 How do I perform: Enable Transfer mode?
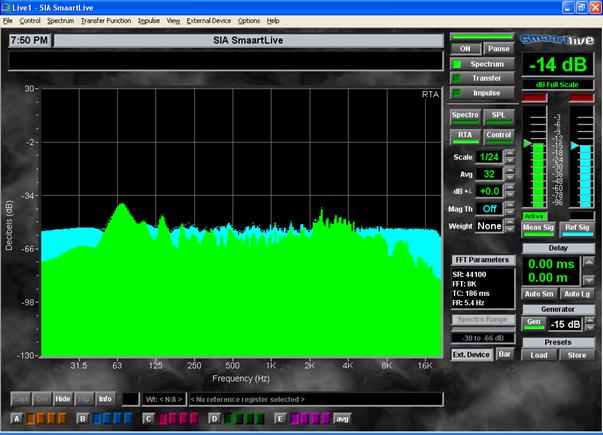click(486, 77)
